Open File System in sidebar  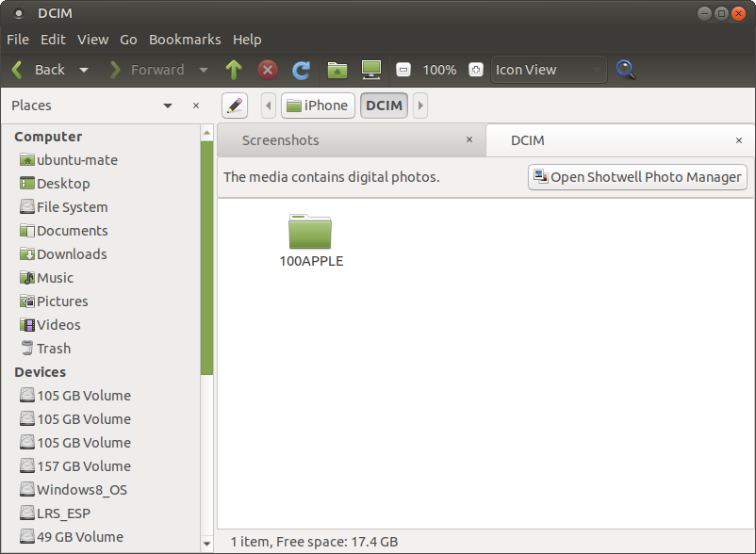(64, 207)
